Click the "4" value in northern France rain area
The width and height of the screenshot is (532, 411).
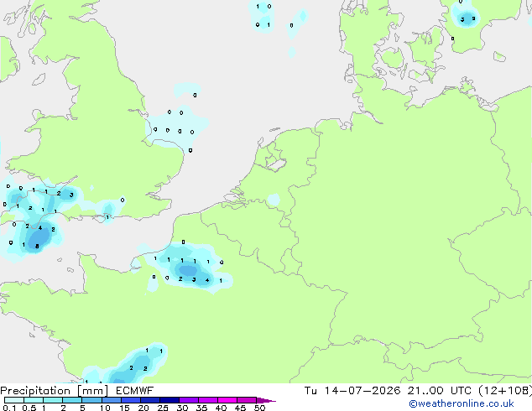pyautogui.click(x=207, y=280)
